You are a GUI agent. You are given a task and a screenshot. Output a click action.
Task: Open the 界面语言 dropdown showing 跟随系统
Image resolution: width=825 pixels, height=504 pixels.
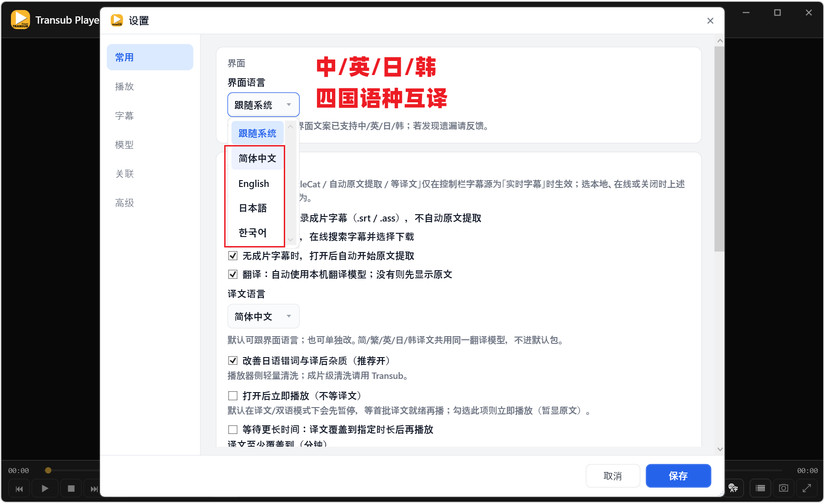[263, 105]
